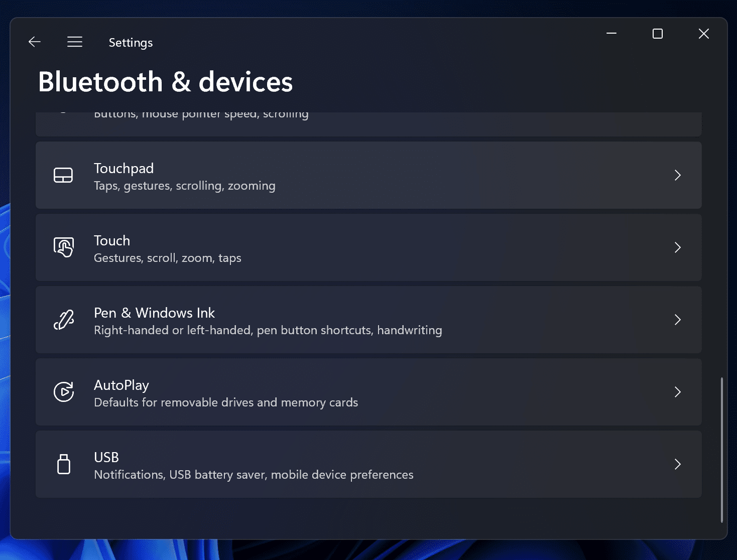Click 'Notifications, USB battery saver' description
Image resolution: width=737 pixels, height=560 pixels.
coord(254,475)
